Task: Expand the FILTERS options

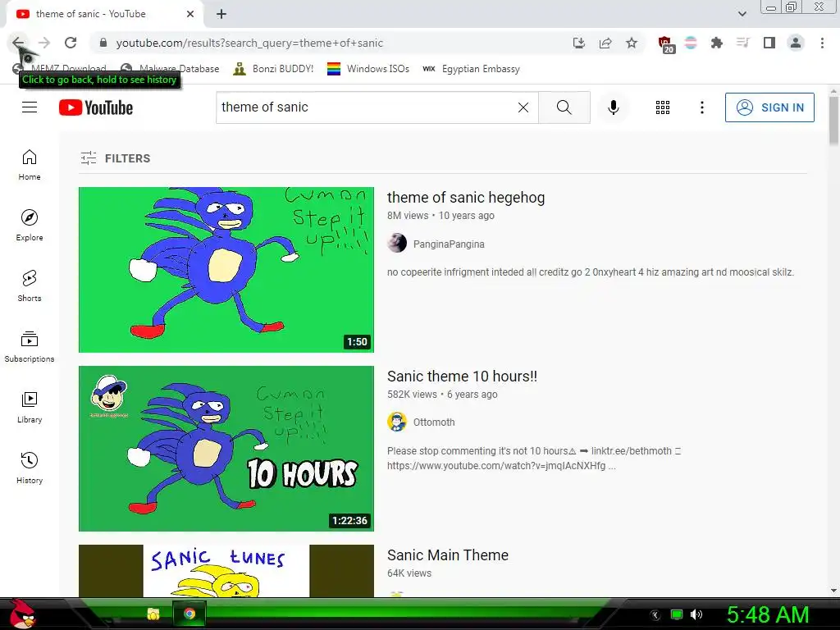Action: click(x=116, y=158)
